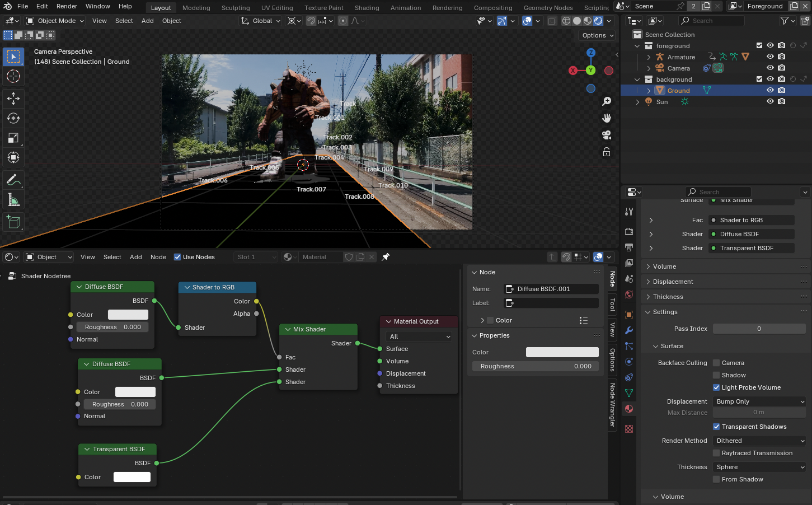Screen dimensions: 812x505
Task: Select the Cursor tool in viewport toolbar
Action: (13, 76)
